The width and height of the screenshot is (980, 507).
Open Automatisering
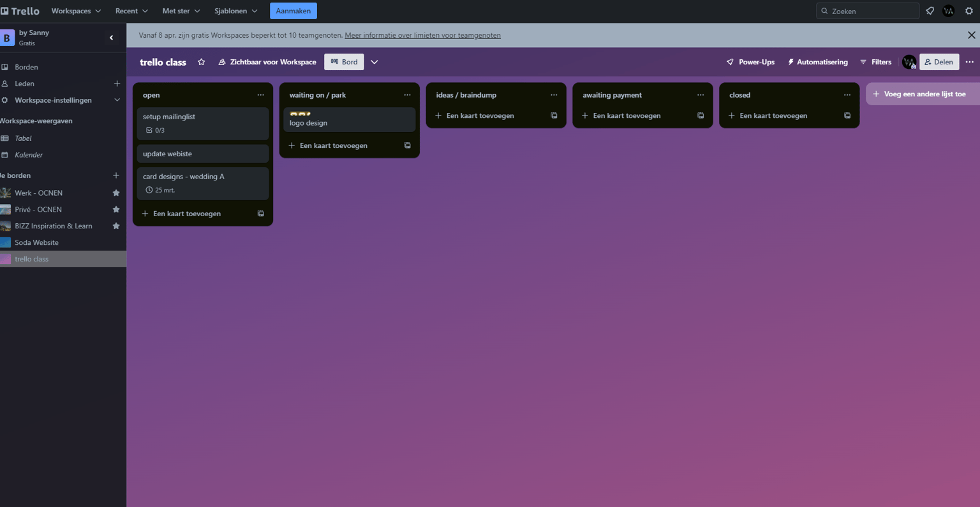(x=817, y=62)
